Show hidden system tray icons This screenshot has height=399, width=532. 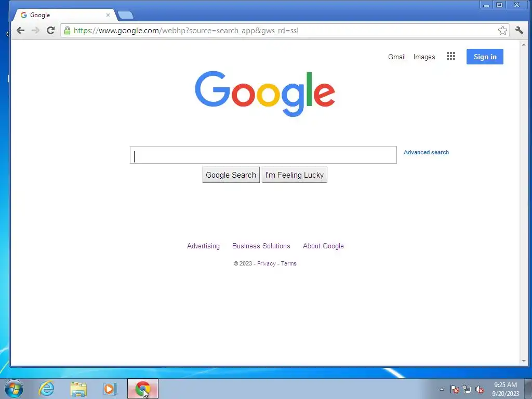[x=442, y=389]
